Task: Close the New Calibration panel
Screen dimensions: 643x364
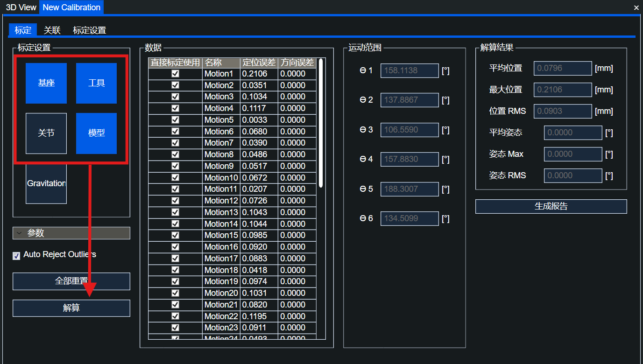Action: click(x=636, y=8)
